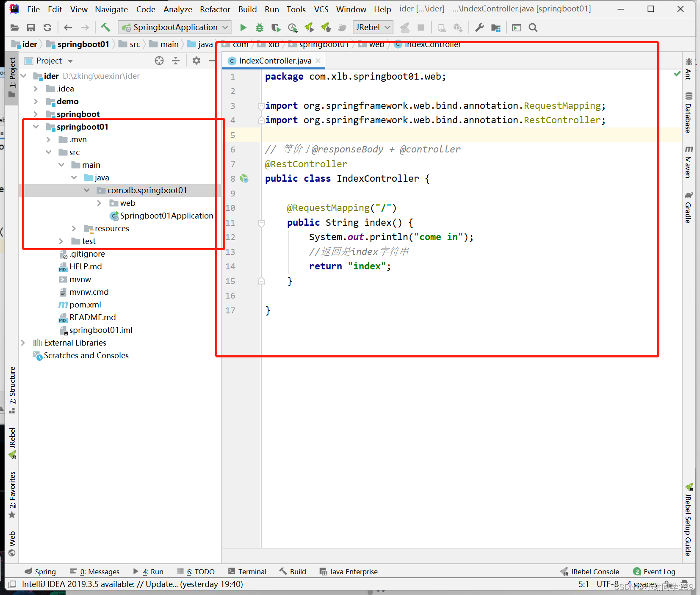Image resolution: width=700 pixels, height=595 pixels.
Task: Click the tool windows toggle in the status bar corner
Action: coord(12,584)
